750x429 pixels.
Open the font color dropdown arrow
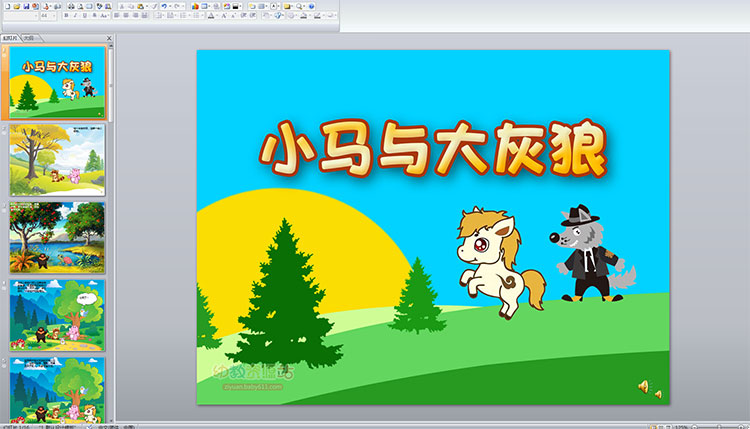217,16
